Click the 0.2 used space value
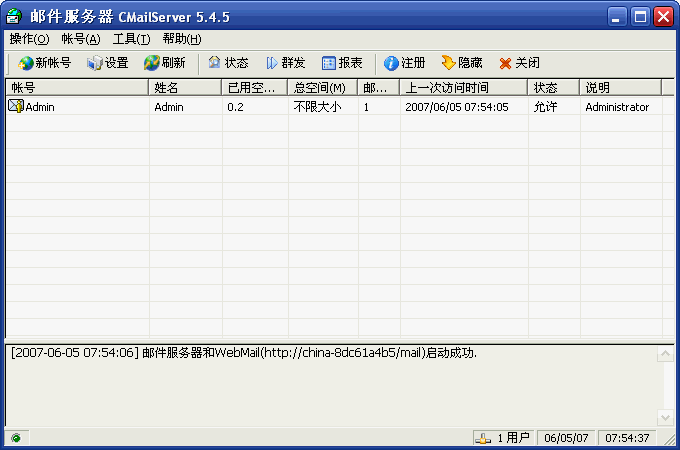This screenshot has width=680, height=450. pyautogui.click(x=235, y=107)
